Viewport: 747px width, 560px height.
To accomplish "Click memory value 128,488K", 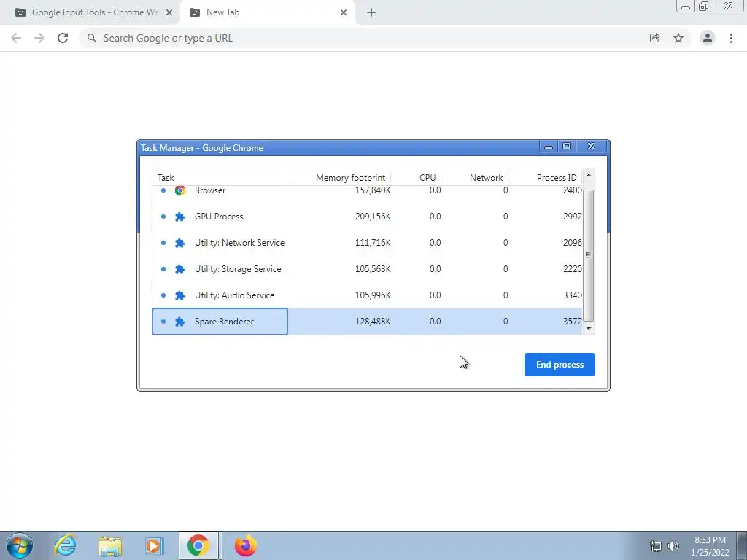I will [x=373, y=322].
